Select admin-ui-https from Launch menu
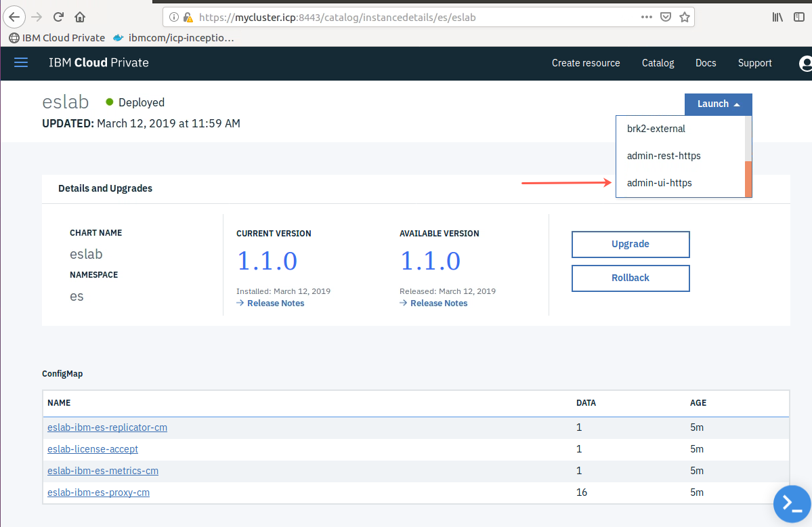 (659, 183)
